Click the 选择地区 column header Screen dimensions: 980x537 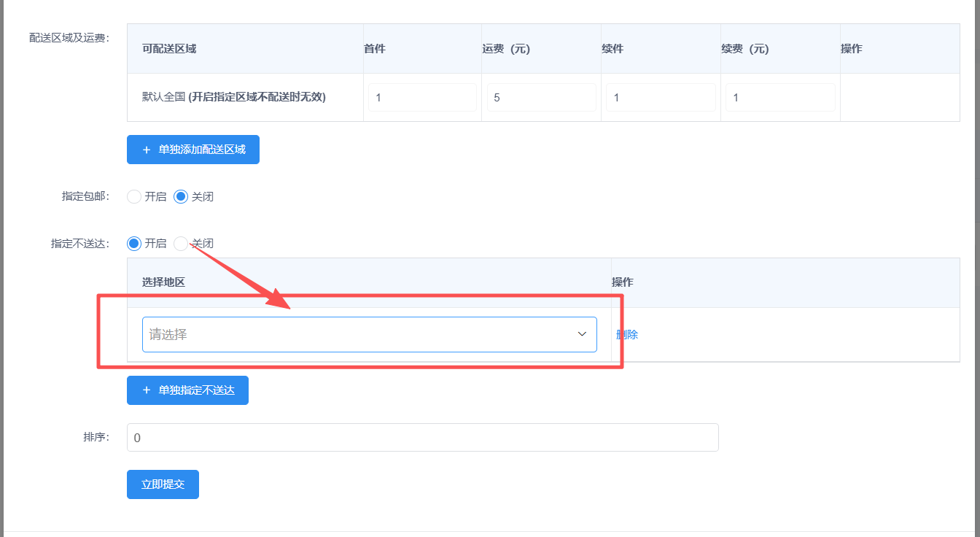163,282
